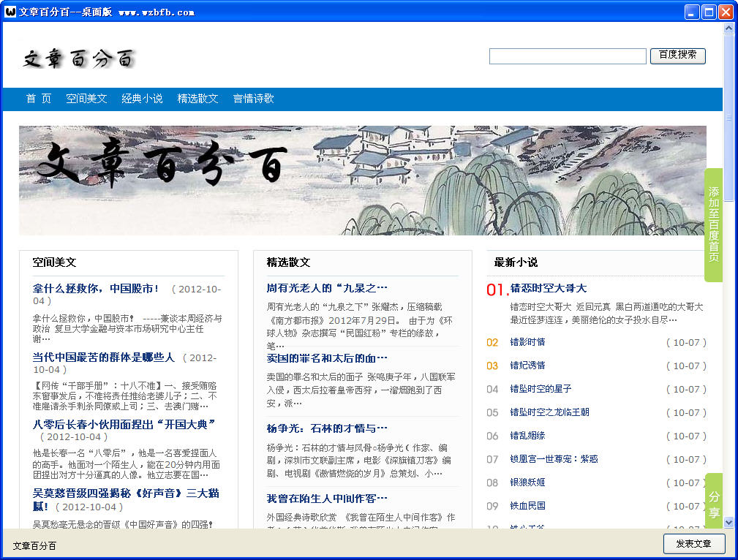
Task: Click the 最新小说 section heading
Action: tap(516, 262)
